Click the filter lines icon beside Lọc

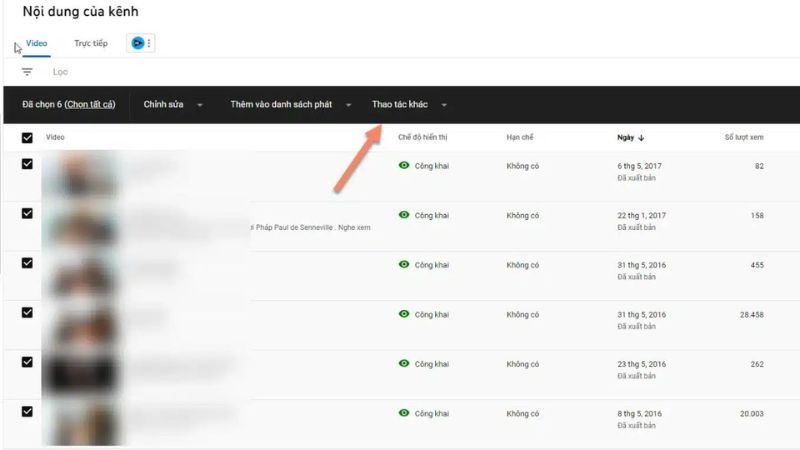tap(27, 72)
